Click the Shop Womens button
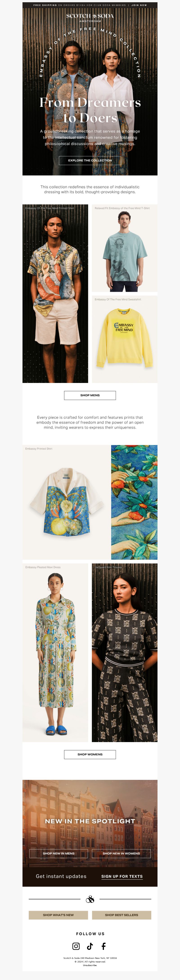The image size is (180, 980). (90, 754)
